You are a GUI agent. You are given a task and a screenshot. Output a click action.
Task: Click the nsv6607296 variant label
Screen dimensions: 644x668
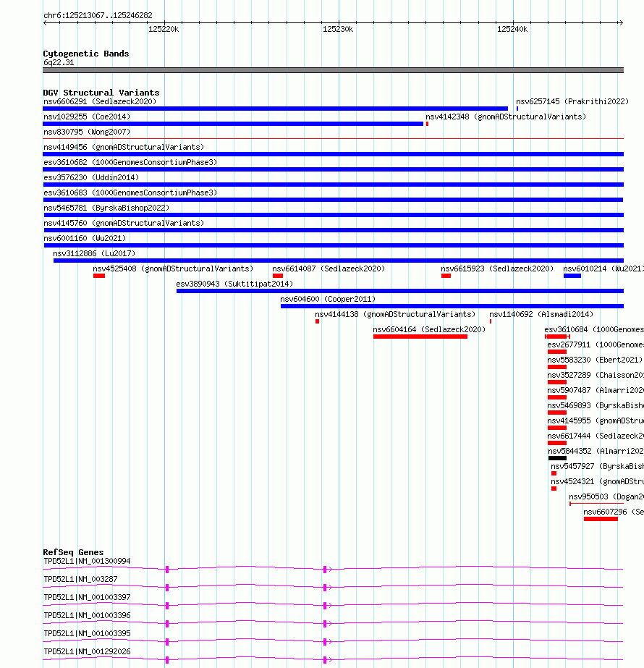coord(614,512)
